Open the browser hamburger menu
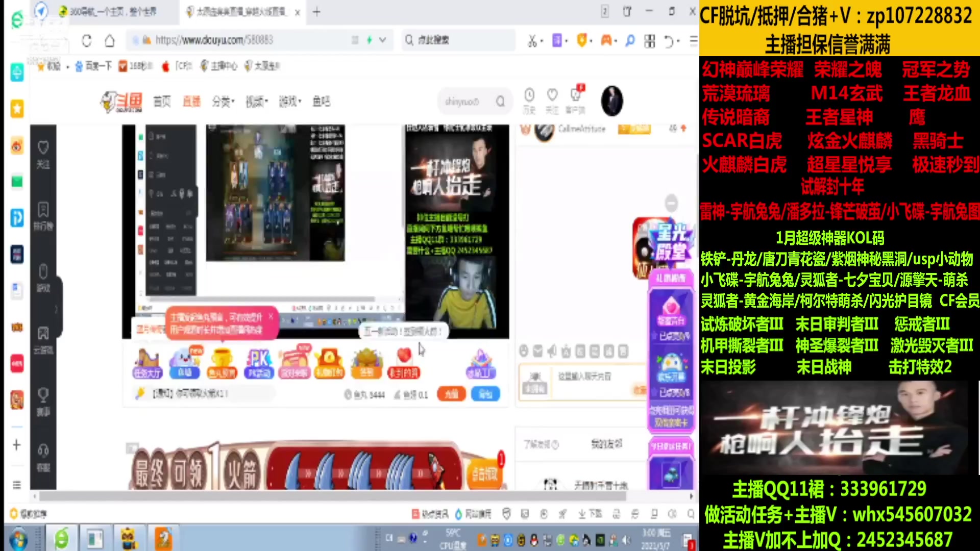The width and height of the screenshot is (980, 551). (x=693, y=40)
